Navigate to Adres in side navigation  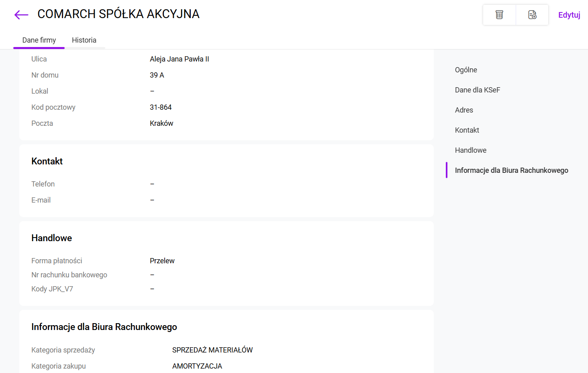(464, 110)
